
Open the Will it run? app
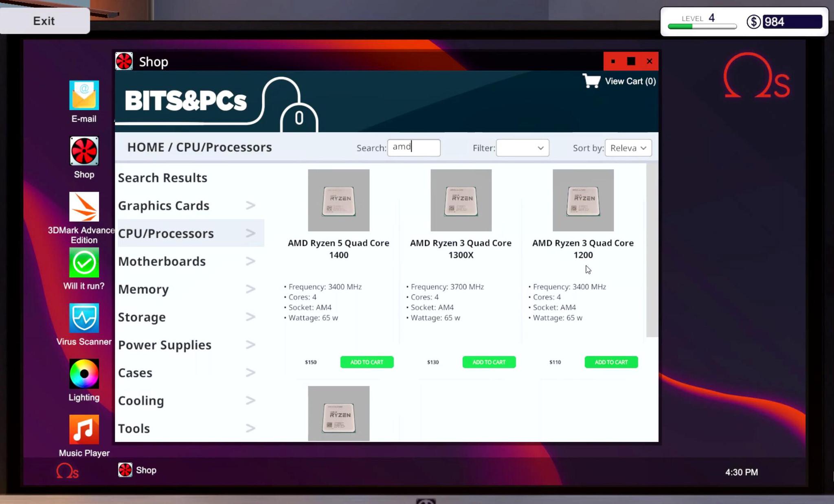coord(84,263)
